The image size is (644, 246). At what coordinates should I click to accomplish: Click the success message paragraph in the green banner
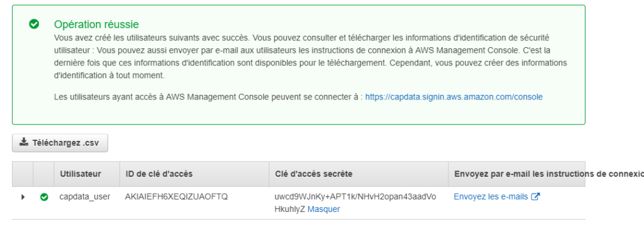[x=311, y=57]
